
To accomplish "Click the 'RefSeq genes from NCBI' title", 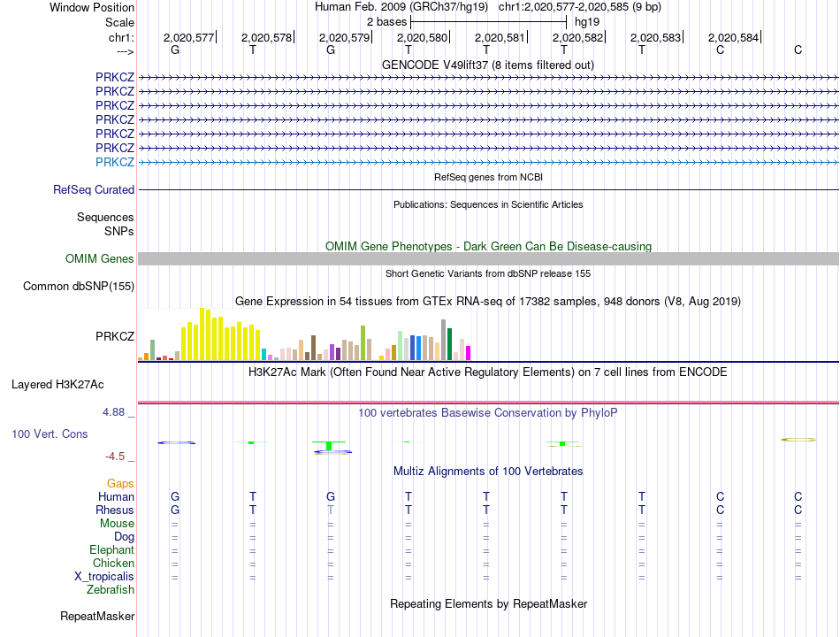I will pos(488,177).
